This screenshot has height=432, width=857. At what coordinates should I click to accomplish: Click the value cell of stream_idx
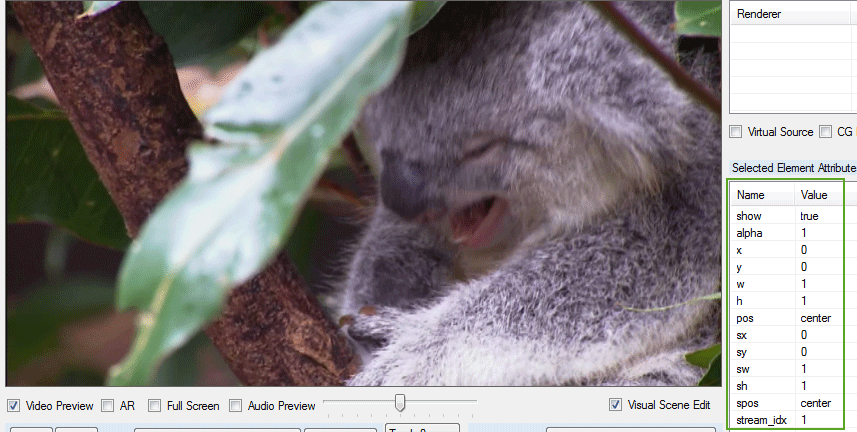tap(819, 420)
